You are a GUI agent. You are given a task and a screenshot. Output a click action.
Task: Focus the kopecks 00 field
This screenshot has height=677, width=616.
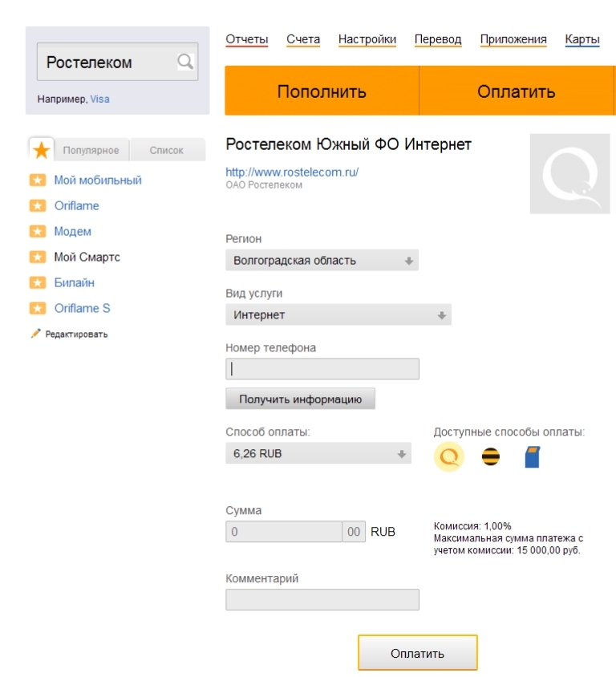(x=354, y=532)
